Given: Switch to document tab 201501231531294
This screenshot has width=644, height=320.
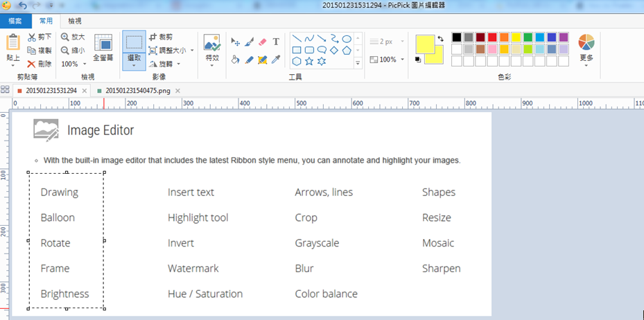Looking at the screenshot, I should pyautogui.click(x=51, y=91).
